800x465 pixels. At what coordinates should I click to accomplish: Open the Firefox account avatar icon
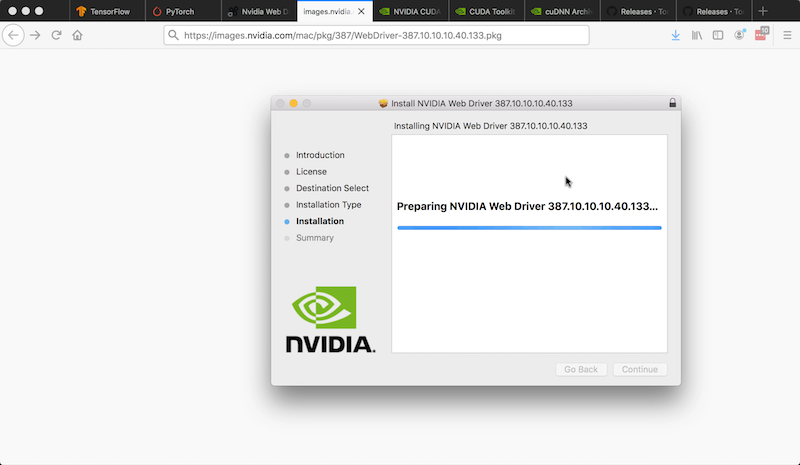(x=739, y=35)
